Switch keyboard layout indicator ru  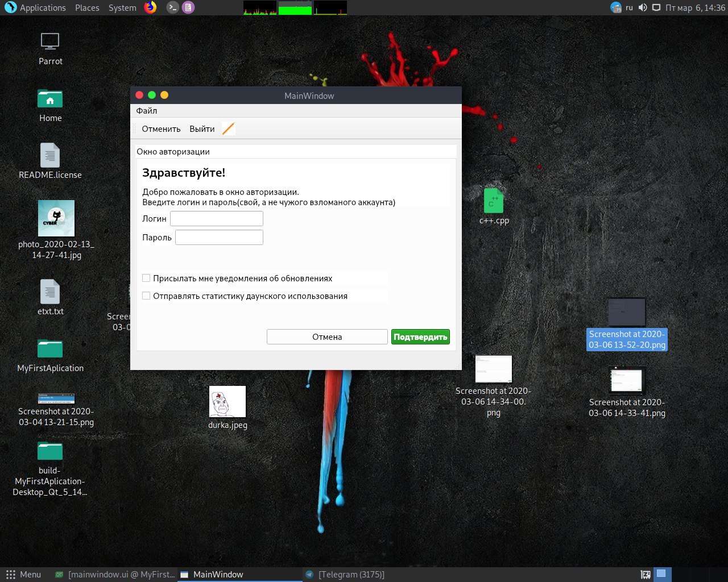[629, 8]
